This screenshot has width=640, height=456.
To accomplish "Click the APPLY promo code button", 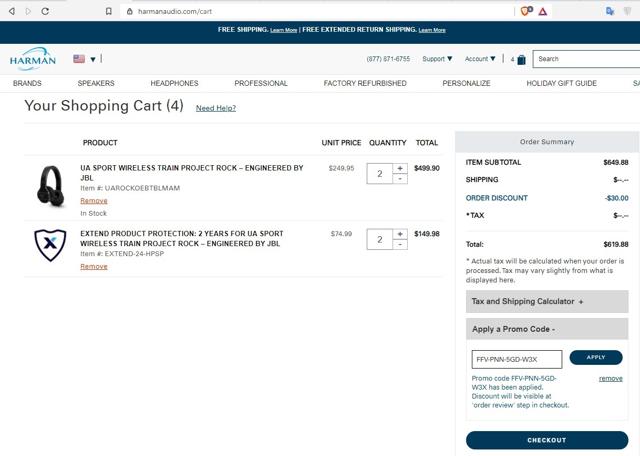I will point(596,357).
